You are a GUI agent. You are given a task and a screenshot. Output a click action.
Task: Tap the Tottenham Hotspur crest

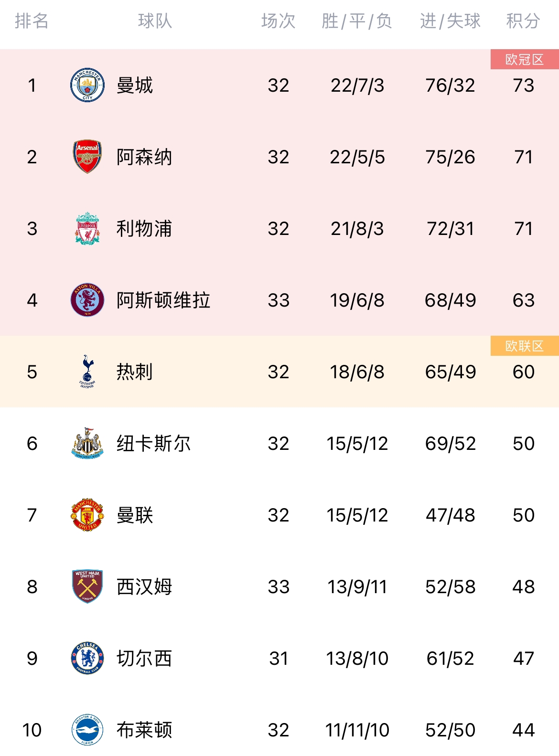coord(87,372)
